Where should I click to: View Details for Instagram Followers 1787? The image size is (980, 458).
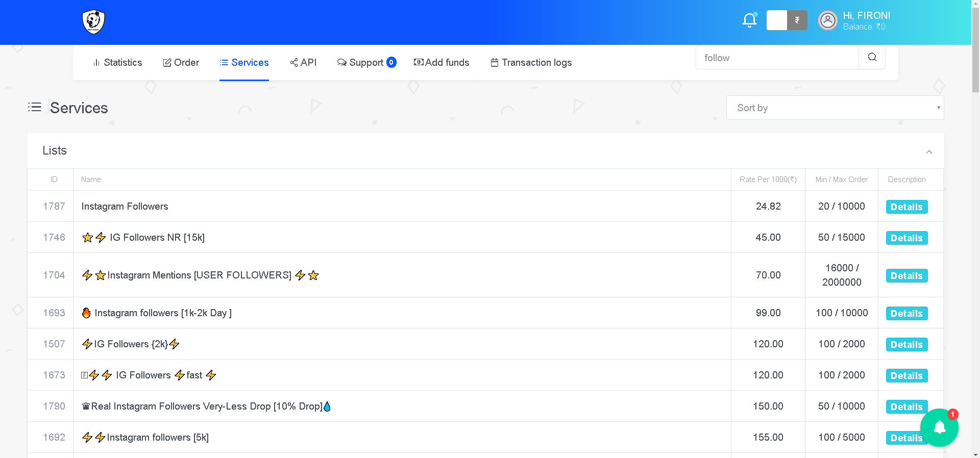pos(906,207)
